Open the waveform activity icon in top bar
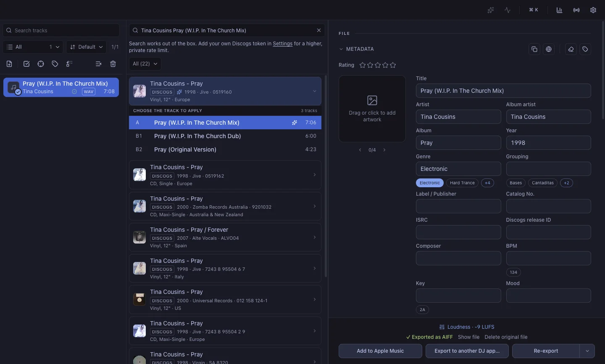The width and height of the screenshot is (605, 364). [508, 10]
